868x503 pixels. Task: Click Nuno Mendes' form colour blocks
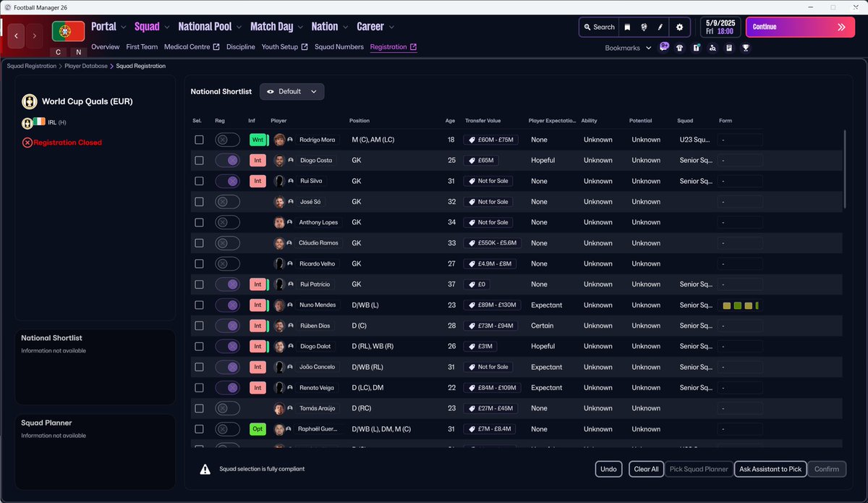pyautogui.click(x=740, y=305)
